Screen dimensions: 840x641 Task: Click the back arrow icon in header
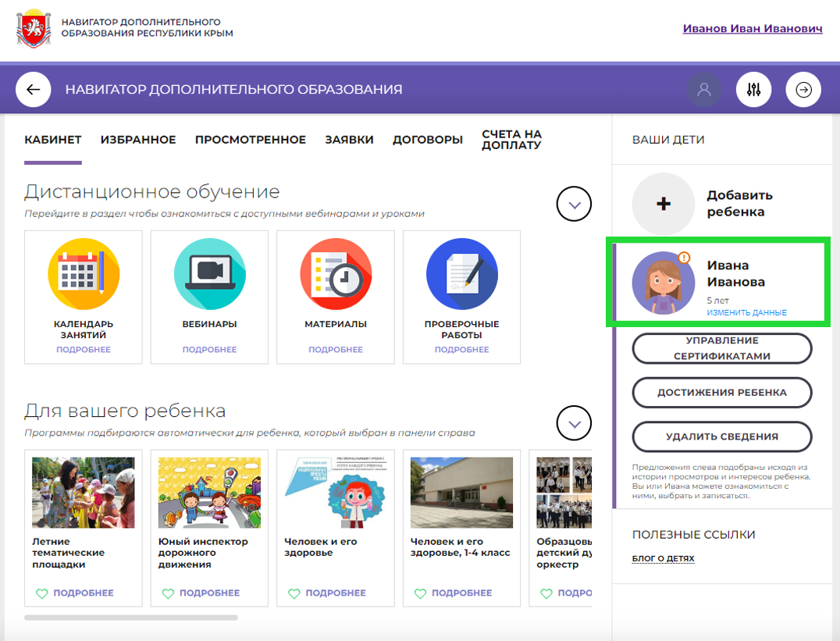tap(33, 90)
